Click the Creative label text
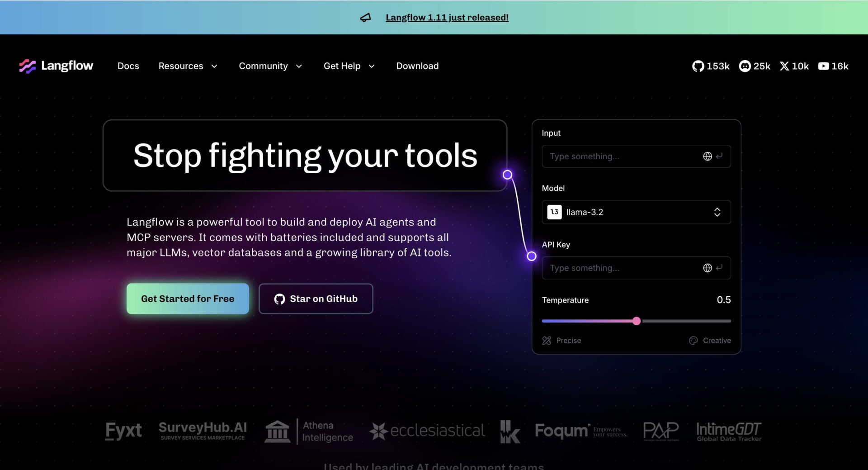This screenshot has height=470, width=868. coord(717,341)
